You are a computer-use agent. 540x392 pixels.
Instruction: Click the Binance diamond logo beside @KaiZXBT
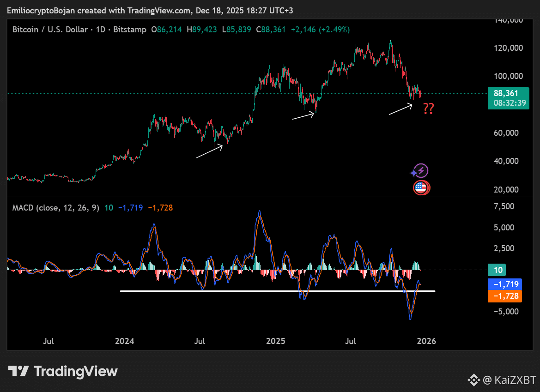[x=473, y=380]
